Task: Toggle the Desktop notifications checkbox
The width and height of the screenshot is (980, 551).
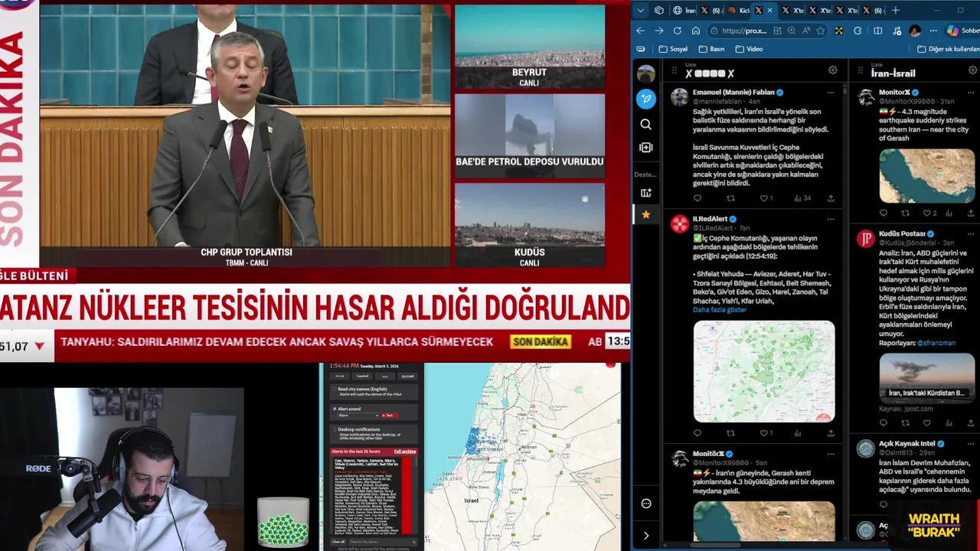Action: 334,429
